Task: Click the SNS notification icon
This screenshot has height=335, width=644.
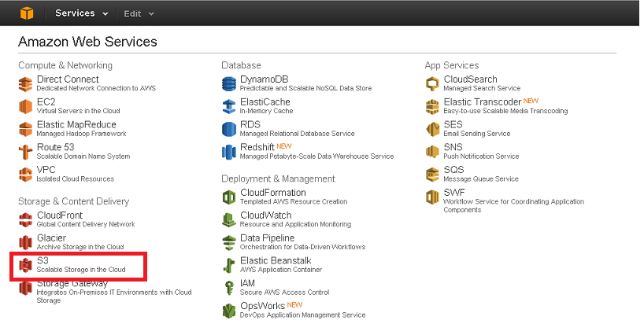Action: pos(432,152)
